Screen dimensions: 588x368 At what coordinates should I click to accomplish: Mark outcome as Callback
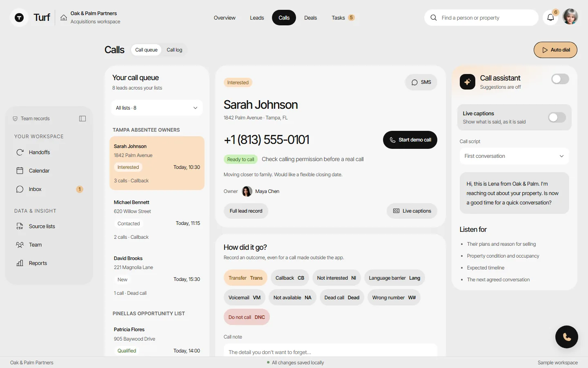point(290,278)
